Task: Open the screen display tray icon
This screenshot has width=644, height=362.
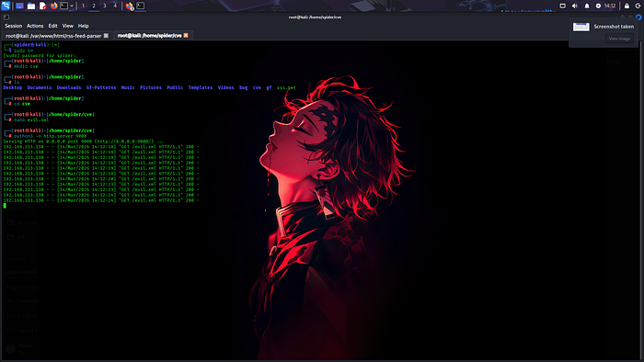Action: click(563, 6)
